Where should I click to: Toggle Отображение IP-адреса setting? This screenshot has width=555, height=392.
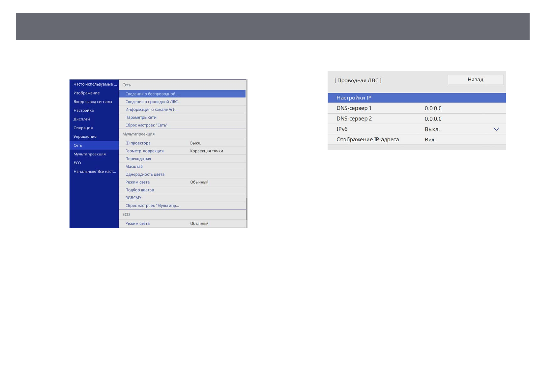[x=416, y=140]
